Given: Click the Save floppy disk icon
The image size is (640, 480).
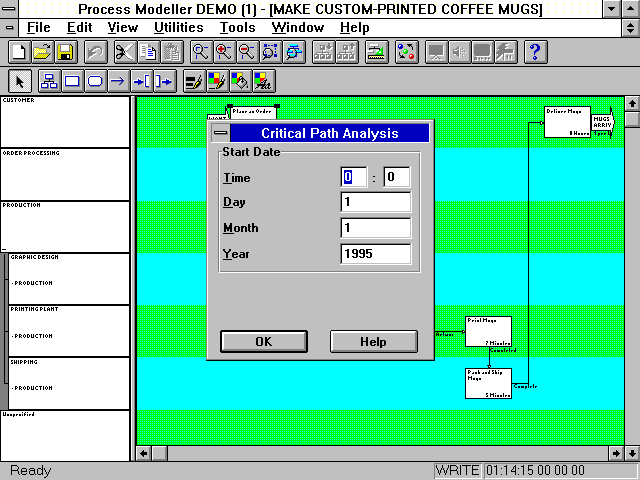Looking at the screenshot, I should coord(64,52).
